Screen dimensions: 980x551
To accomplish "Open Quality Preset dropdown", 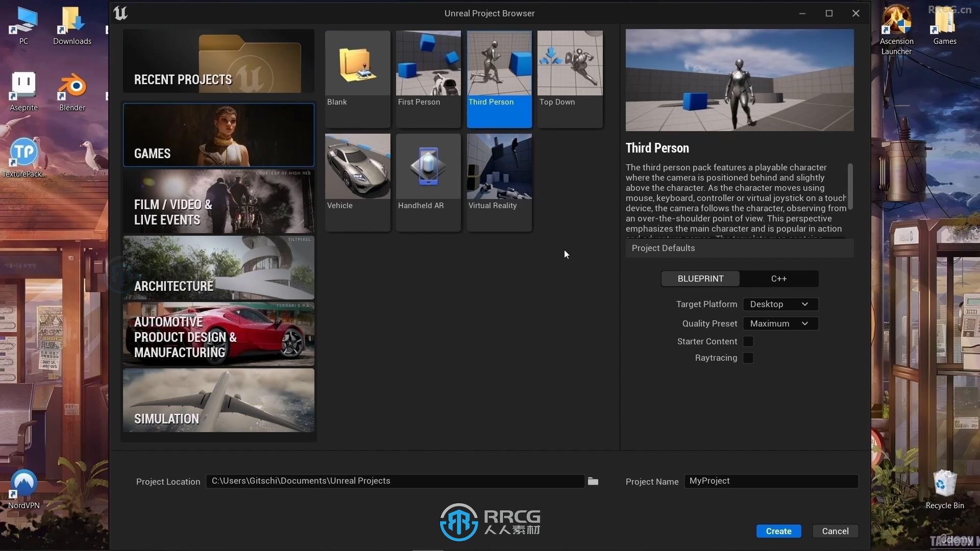I will pyautogui.click(x=780, y=323).
